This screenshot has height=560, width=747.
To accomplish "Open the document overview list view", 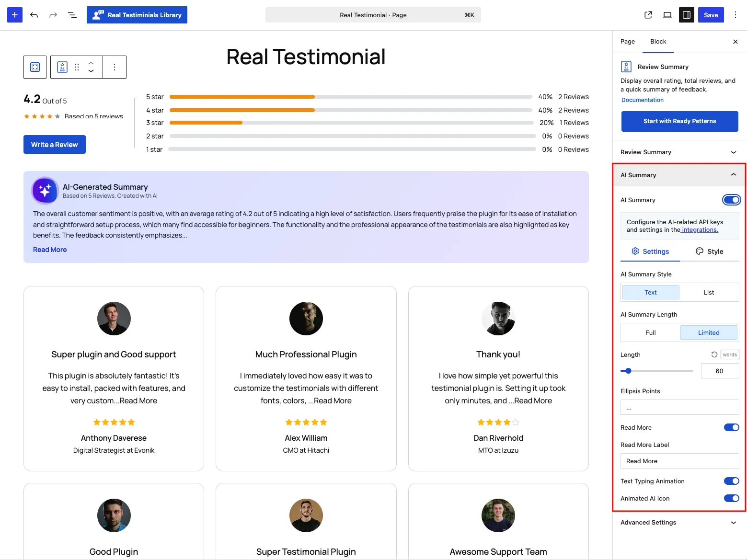I will 72,15.
